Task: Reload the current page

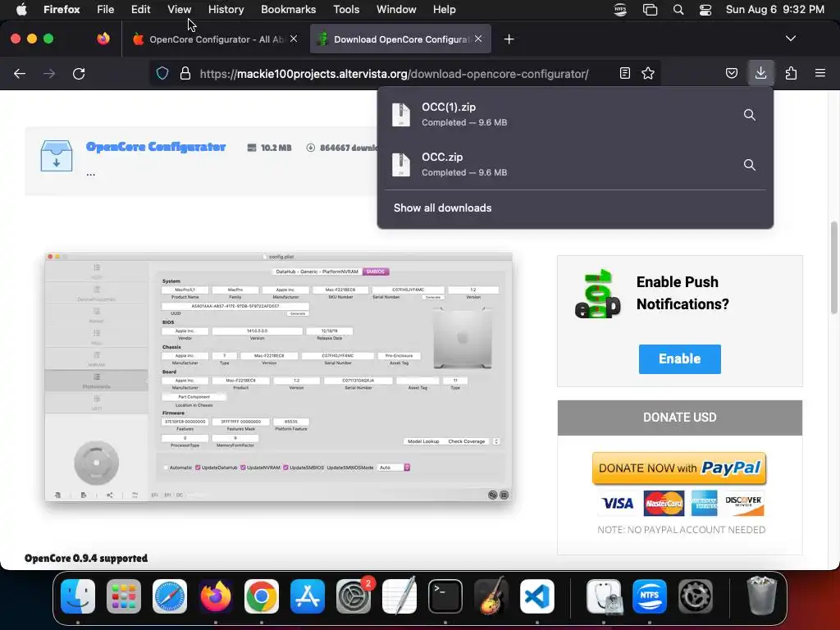Action: click(79, 73)
